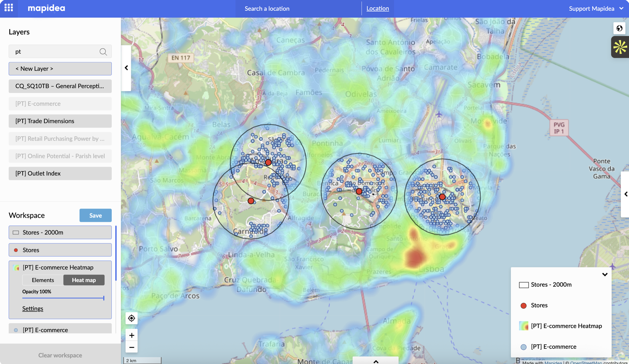Click the globe basemap icon
The height and width of the screenshot is (364, 629).
pos(619,28)
